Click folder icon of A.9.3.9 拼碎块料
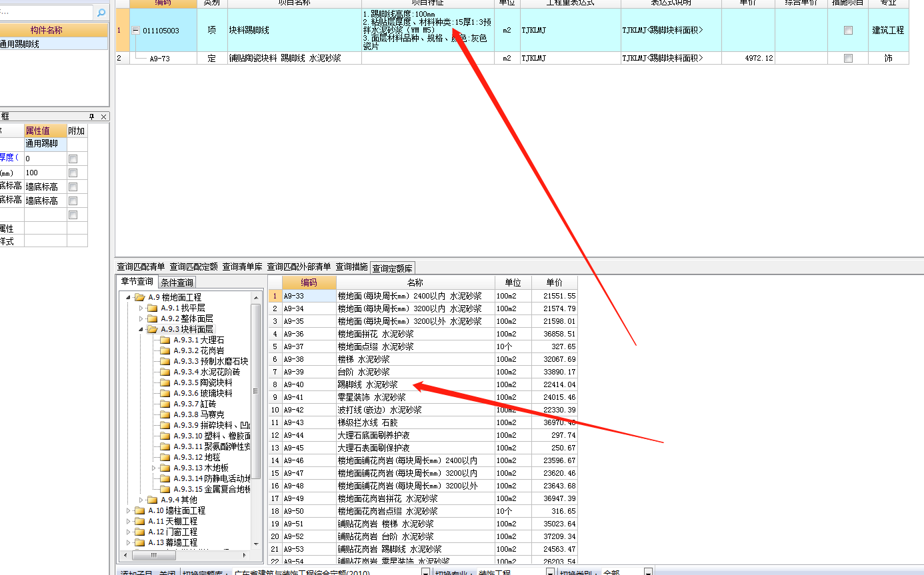 tap(165, 425)
